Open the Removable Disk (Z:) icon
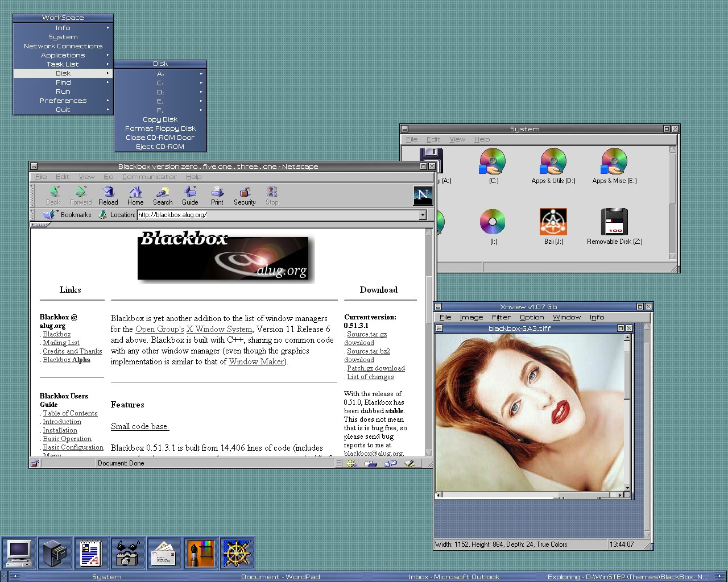 pos(615,227)
